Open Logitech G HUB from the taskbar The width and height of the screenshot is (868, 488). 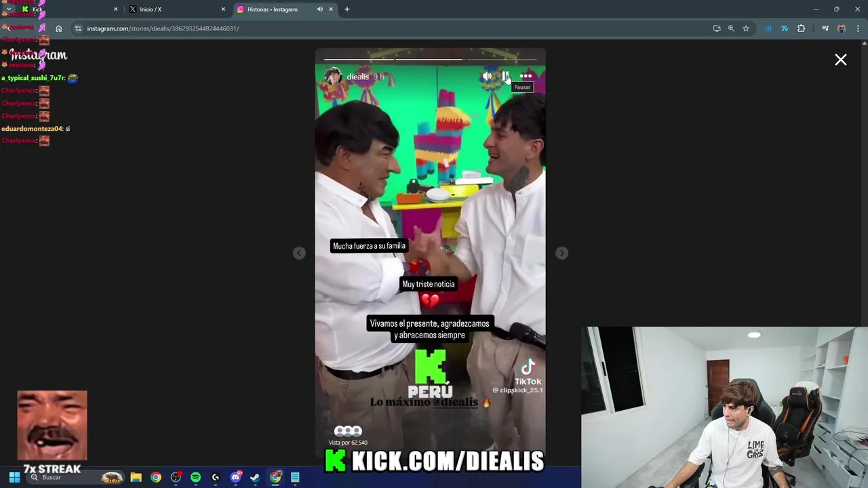click(x=216, y=477)
